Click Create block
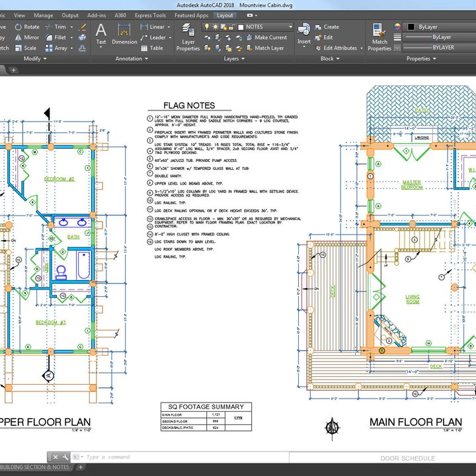 (327, 27)
